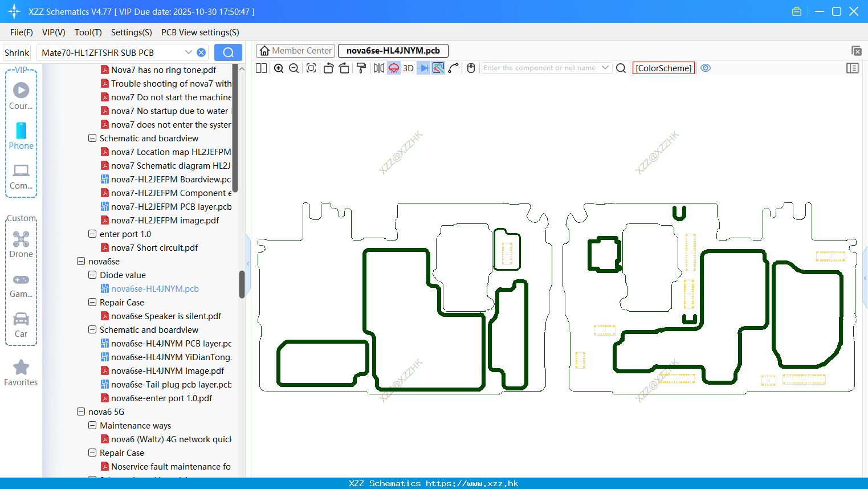The image size is (868, 489).
Task: Collapse the nova6se tree node
Action: point(81,261)
